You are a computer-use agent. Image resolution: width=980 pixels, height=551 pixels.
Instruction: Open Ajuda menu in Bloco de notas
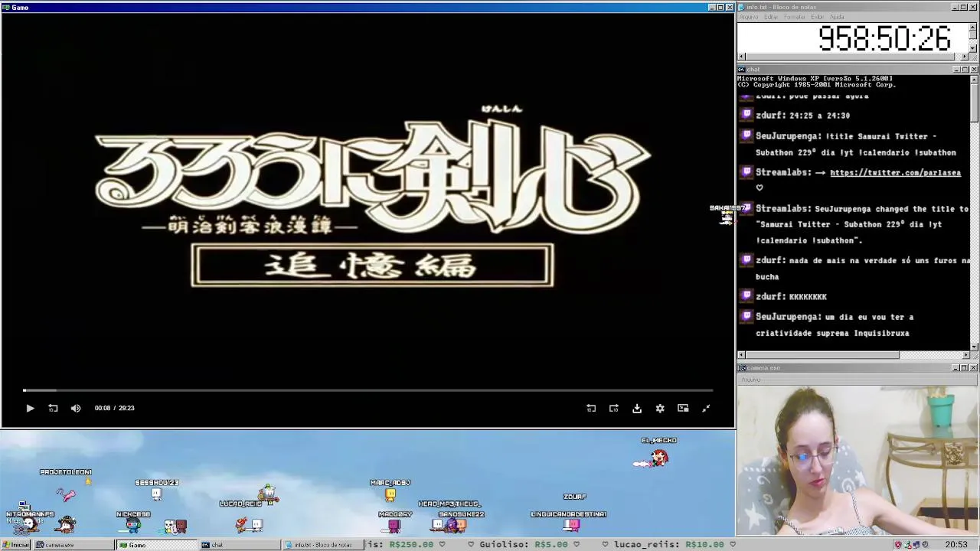(838, 17)
